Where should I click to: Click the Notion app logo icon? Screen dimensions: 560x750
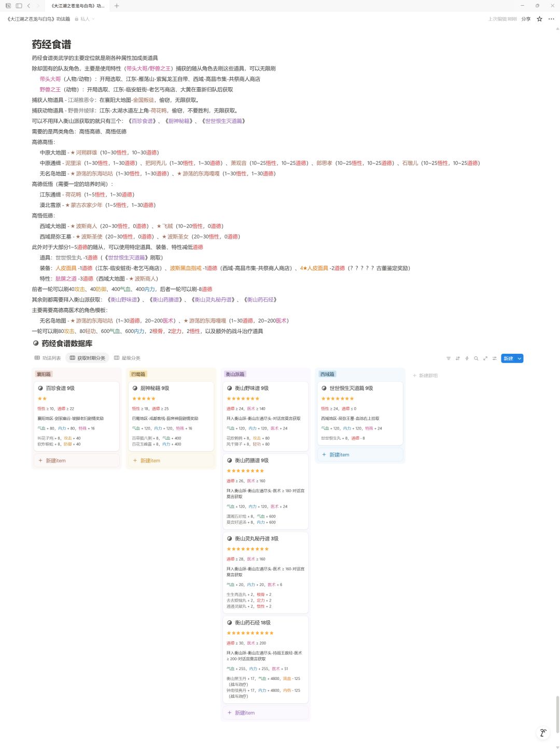click(x=8, y=6)
